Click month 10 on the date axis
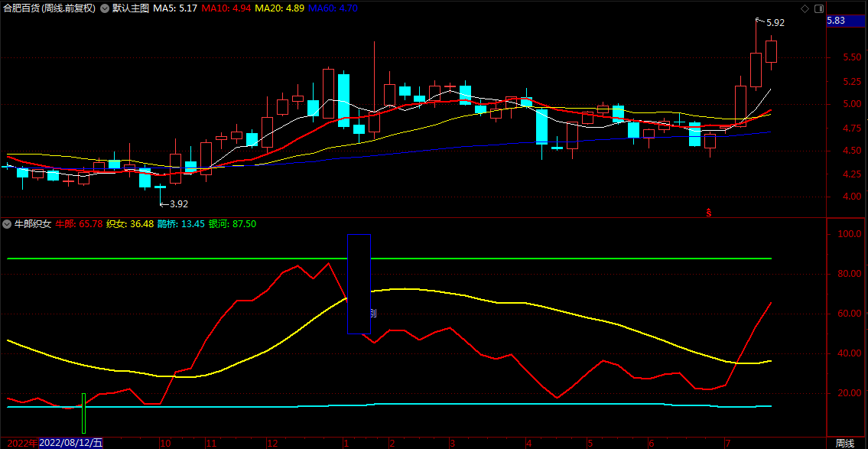This screenshot has height=449, width=868. [164, 443]
